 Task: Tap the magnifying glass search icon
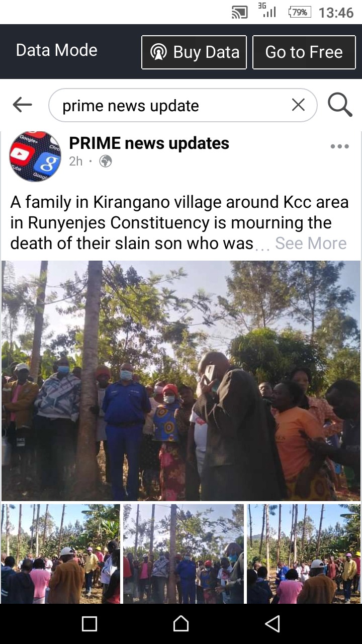pyautogui.click(x=340, y=105)
